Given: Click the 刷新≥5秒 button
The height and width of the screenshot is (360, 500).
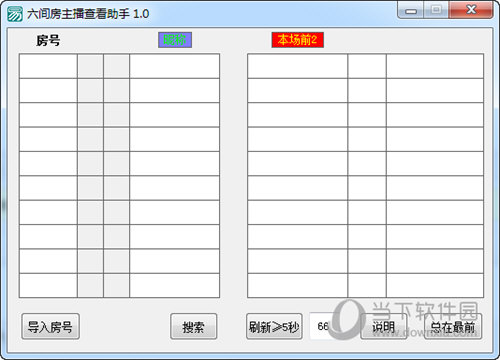Looking at the screenshot, I should click(x=274, y=326).
